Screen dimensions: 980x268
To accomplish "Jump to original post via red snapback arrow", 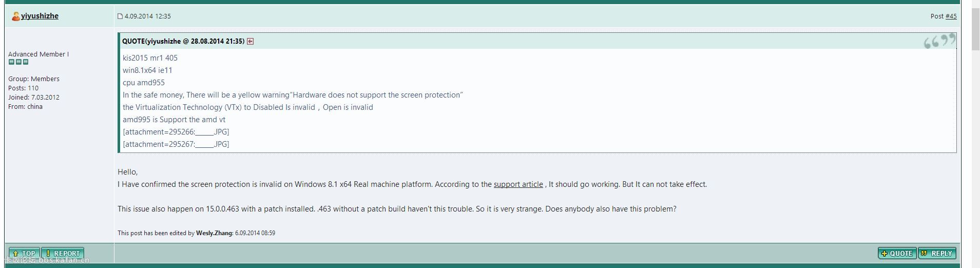I will pyautogui.click(x=250, y=42).
